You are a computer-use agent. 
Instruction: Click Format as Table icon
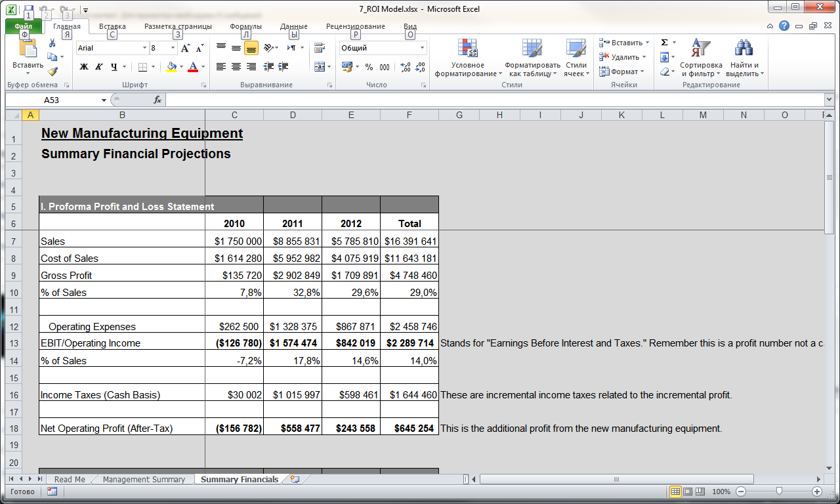(x=532, y=58)
